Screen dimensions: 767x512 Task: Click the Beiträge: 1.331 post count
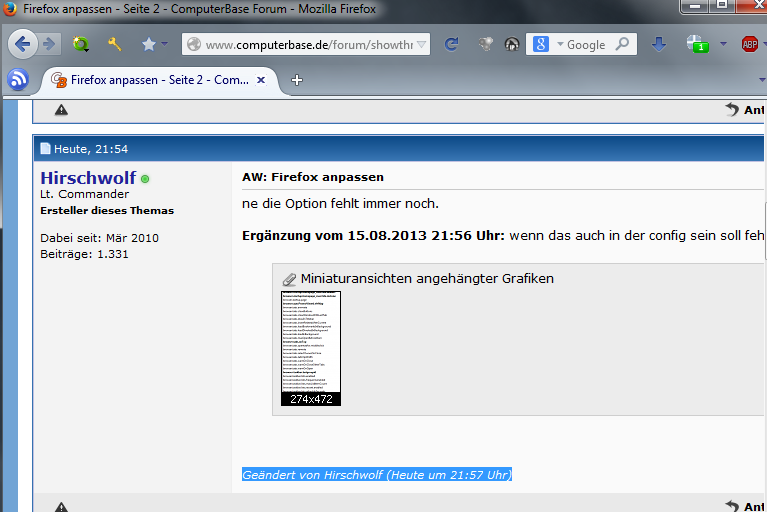click(x=84, y=254)
